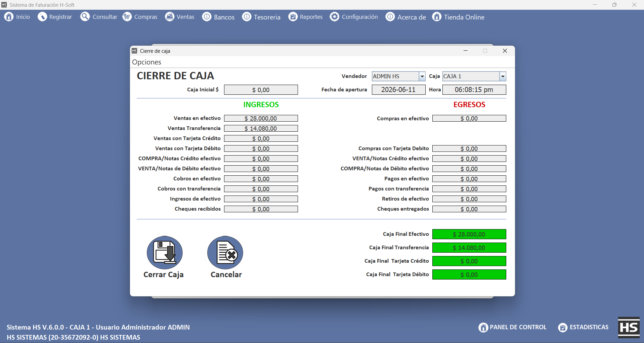Click the Compras en efectivo field
Screen dimensions: 644x343
pyautogui.click(x=469, y=118)
